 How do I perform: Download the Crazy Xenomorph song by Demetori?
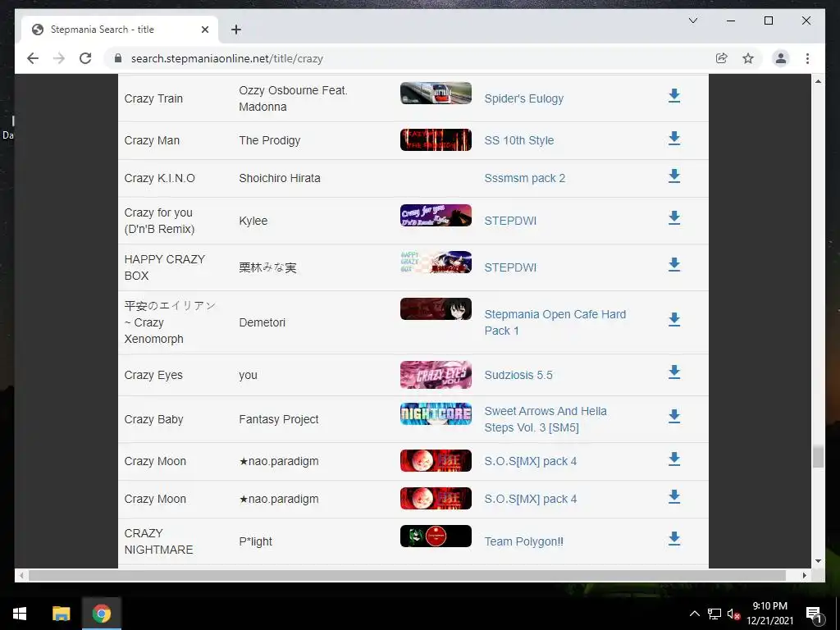[x=674, y=320]
